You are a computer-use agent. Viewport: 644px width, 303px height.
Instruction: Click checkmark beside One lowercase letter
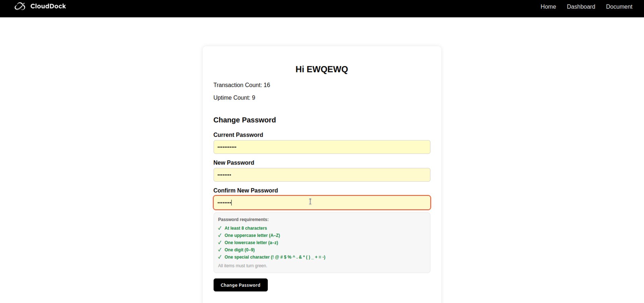pyautogui.click(x=220, y=243)
